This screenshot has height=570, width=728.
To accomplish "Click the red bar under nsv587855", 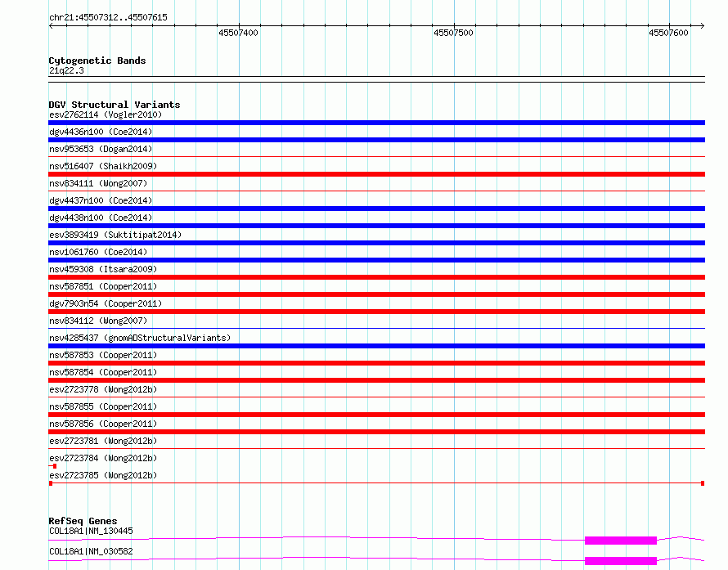I will (376, 415).
